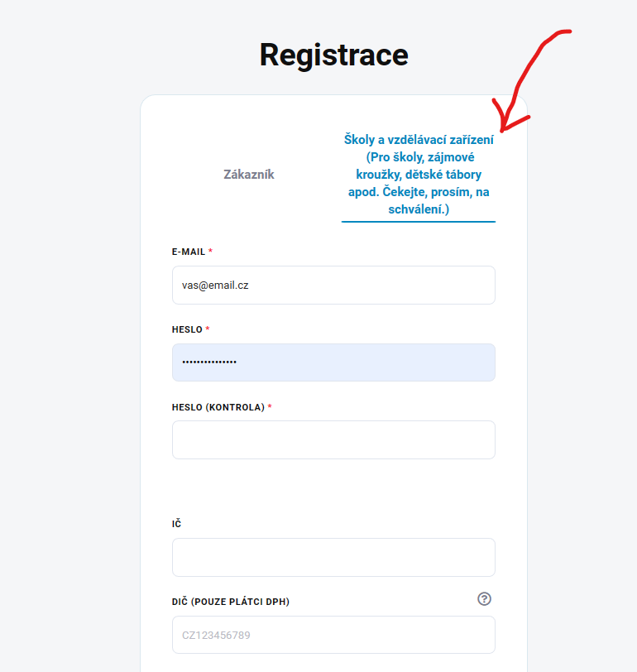Viewport: 637px width, 672px height.
Task: Click the empty Heslo (kontrola) input
Action: [333, 439]
